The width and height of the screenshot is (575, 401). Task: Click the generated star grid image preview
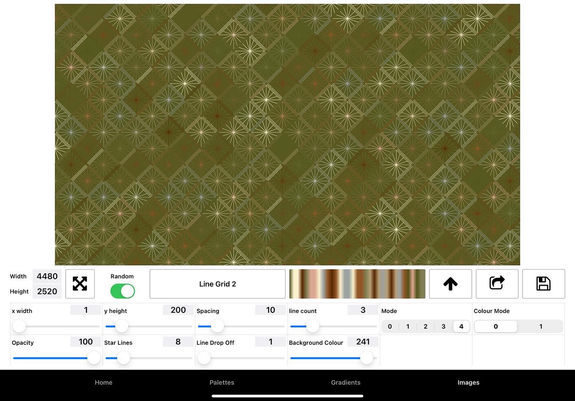[x=288, y=135]
